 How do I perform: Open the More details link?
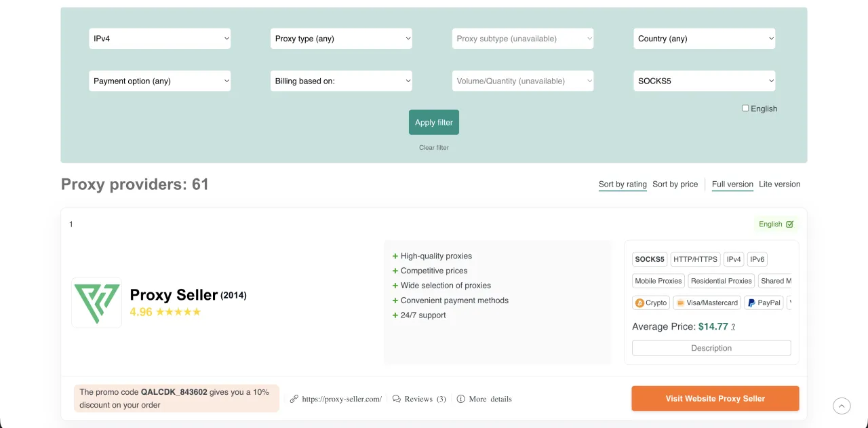point(490,399)
